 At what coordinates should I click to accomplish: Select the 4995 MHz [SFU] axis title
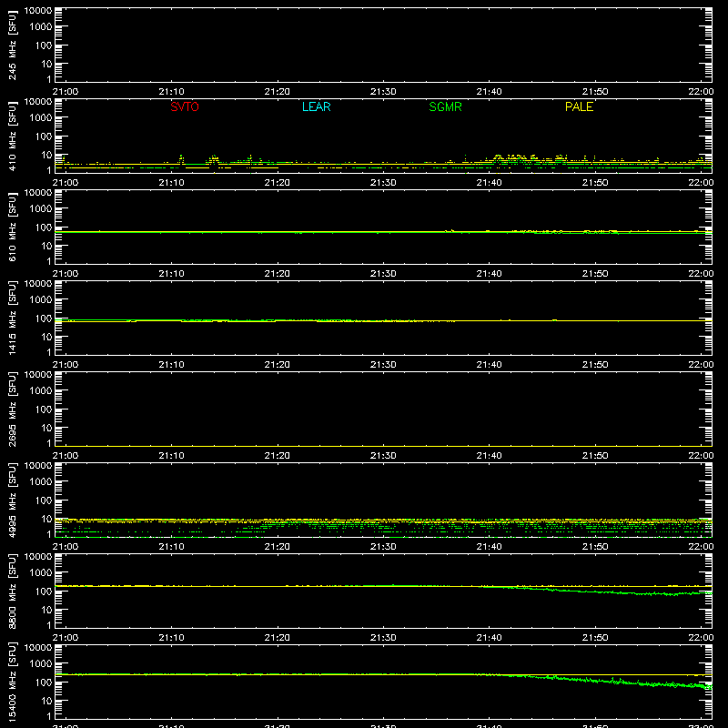13,500
